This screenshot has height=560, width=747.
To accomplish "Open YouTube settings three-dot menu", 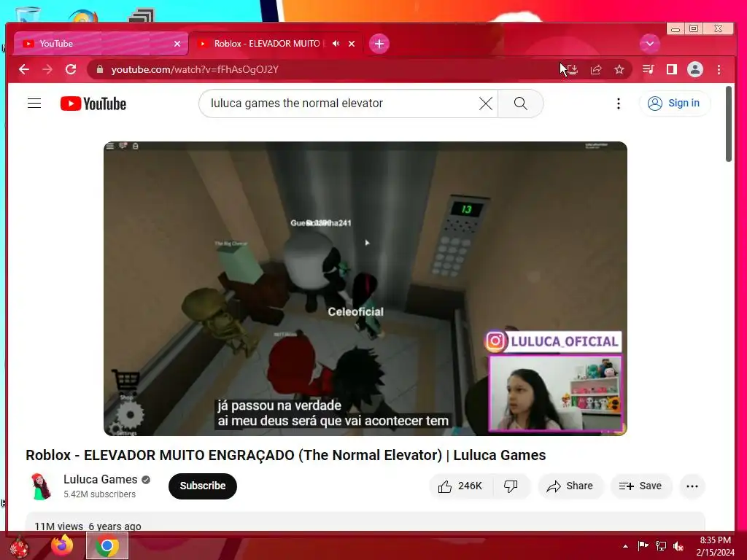I will (619, 104).
